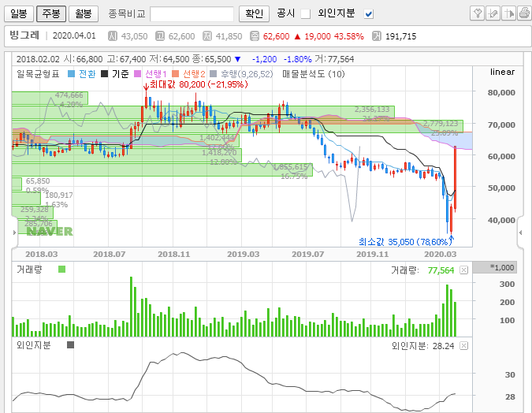The image size is (532, 413).
Task: Click the green 거래량 legend swatch
Action: [61, 270]
